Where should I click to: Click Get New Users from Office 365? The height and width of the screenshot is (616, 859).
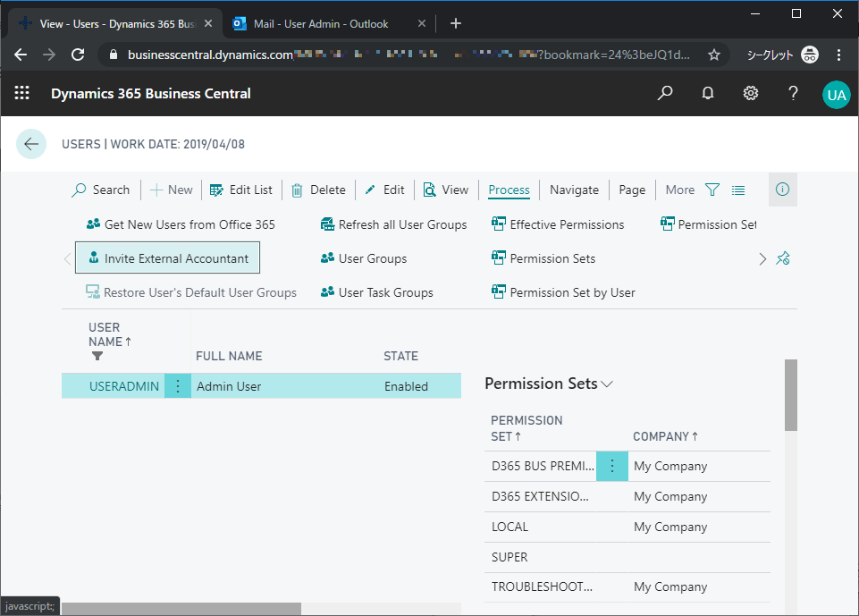[181, 224]
